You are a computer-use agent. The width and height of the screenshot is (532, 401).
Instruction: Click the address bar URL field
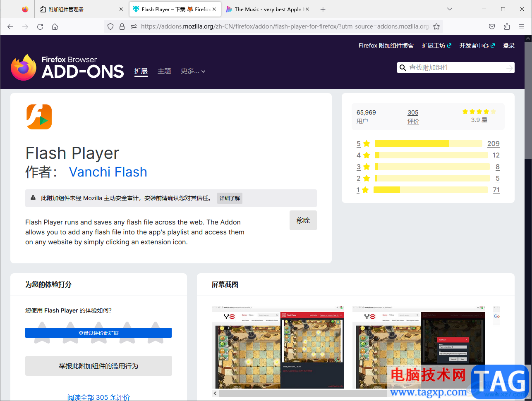(x=285, y=26)
